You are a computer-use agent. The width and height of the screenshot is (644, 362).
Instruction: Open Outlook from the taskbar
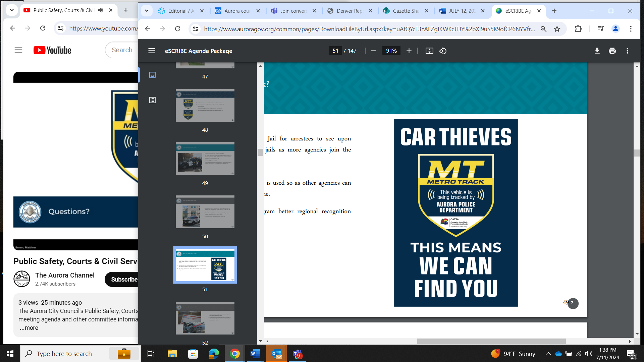tap(277, 354)
